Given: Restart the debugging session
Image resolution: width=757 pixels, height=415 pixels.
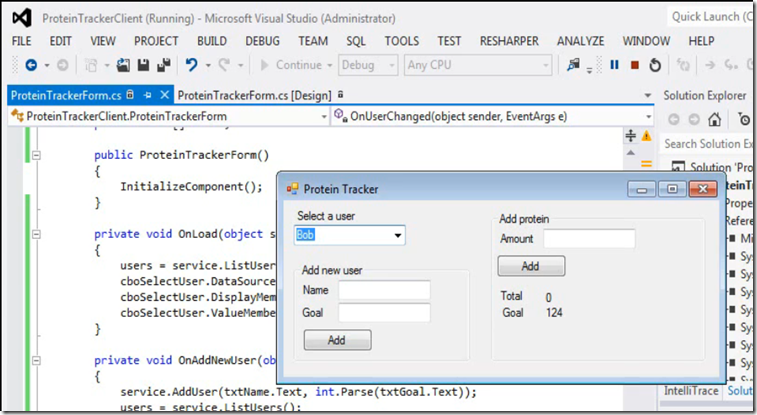Looking at the screenshot, I should (655, 65).
